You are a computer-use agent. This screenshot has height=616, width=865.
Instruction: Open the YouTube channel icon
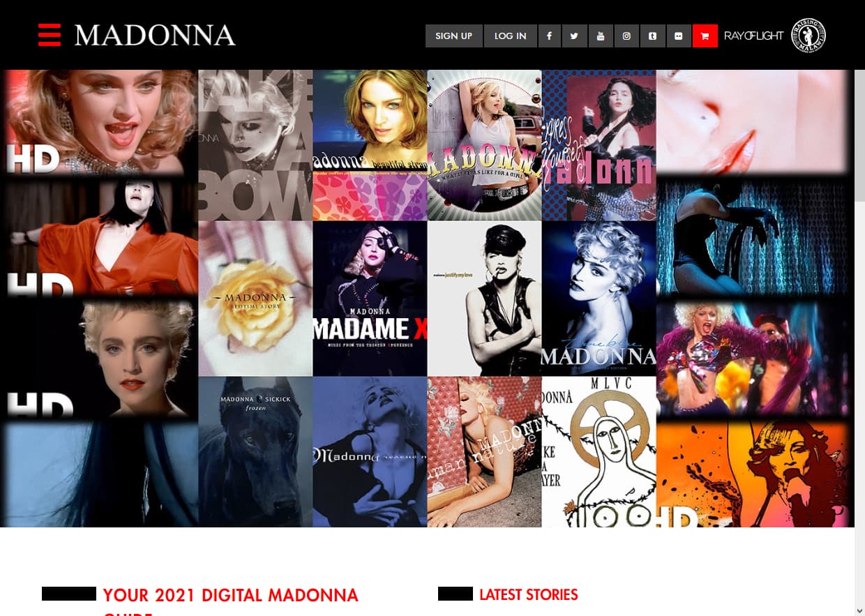coord(601,36)
